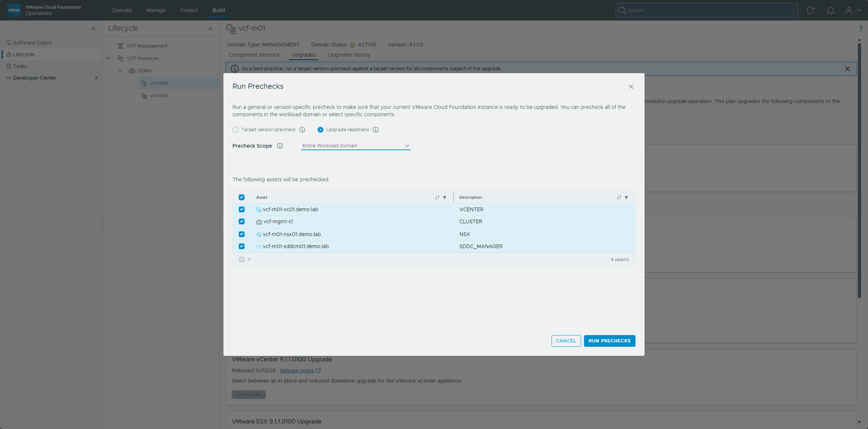868x429 pixels.
Task: Click the Cancel button
Action: pos(566,341)
